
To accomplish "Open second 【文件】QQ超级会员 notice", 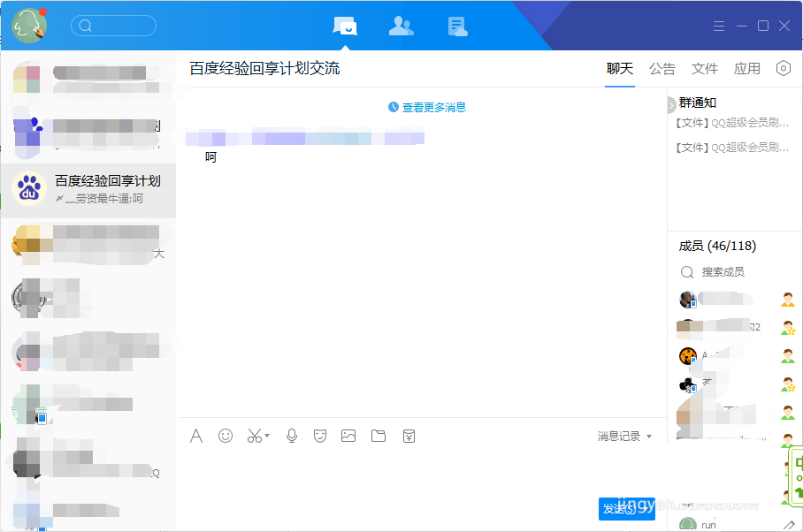I will (732, 148).
